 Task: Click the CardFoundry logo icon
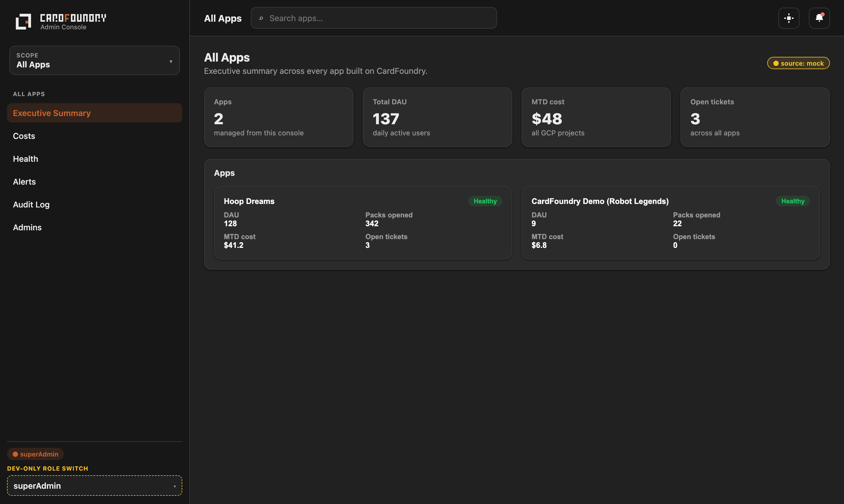click(x=23, y=21)
